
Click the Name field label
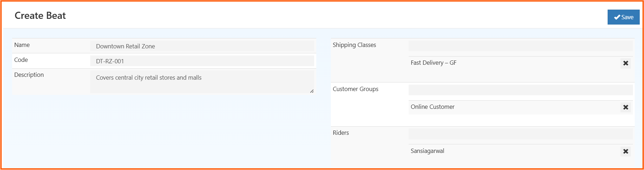tap(22, 45)
